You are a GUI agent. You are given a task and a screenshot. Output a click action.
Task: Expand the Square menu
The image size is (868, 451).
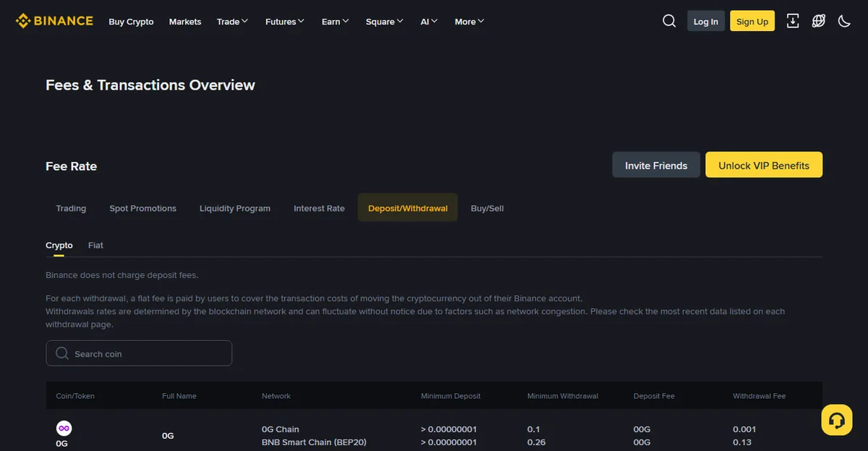(385, 22)
